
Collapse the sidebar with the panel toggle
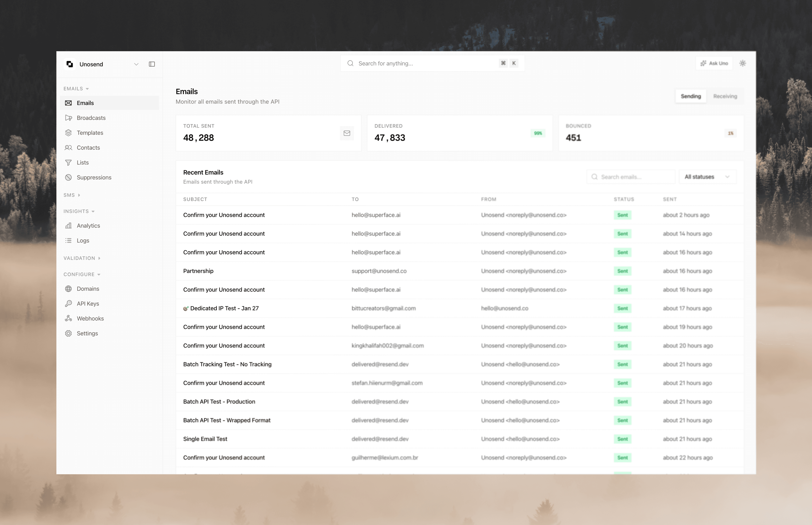click(152, 64)
